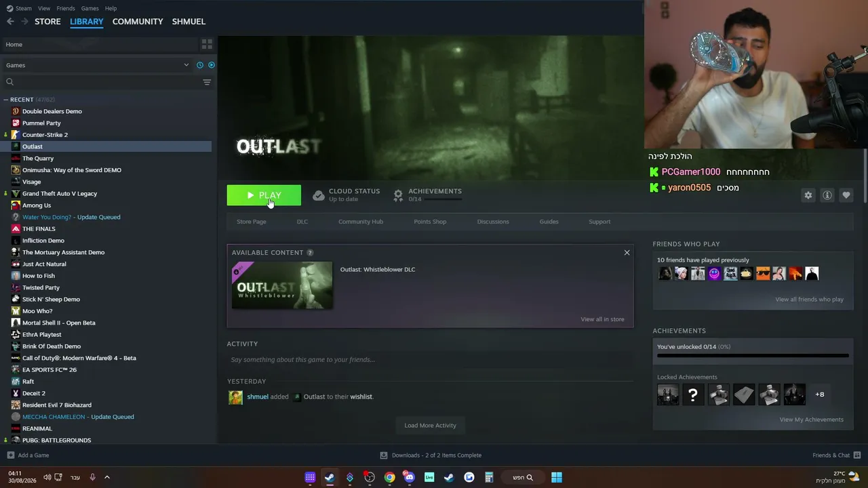Click View all friends who play
The height and width of the screenshot is (488, 868).
[x=809, y=300]
